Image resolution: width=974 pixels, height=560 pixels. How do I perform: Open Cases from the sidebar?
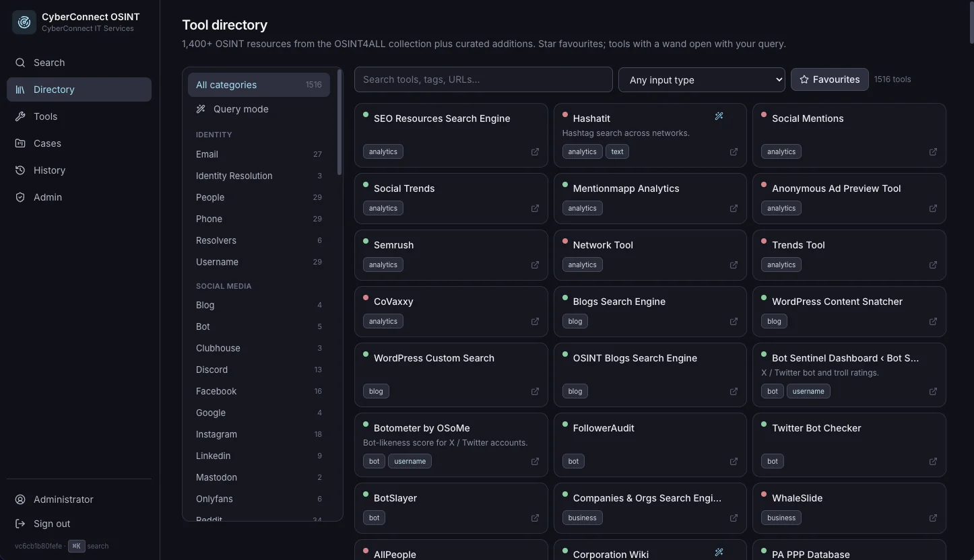click(x=79, y=143)
